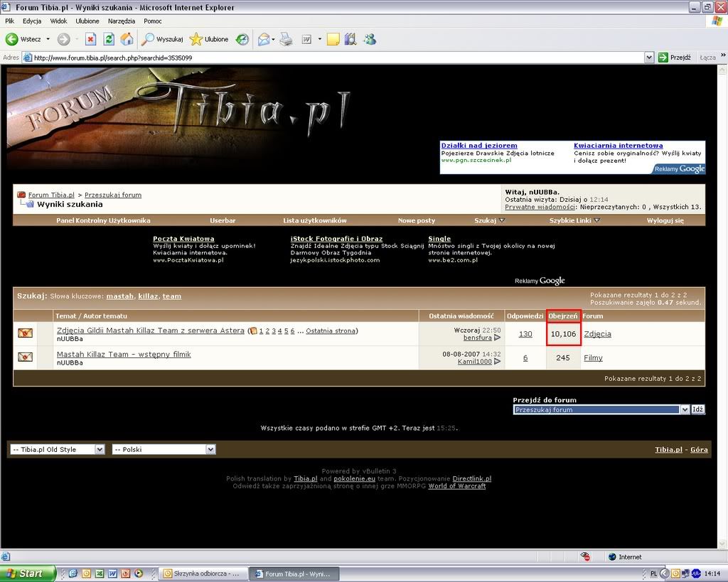Edit with Word toolbar icon
This screenshot has height=582, width=728.
click(x=307, y=40)
